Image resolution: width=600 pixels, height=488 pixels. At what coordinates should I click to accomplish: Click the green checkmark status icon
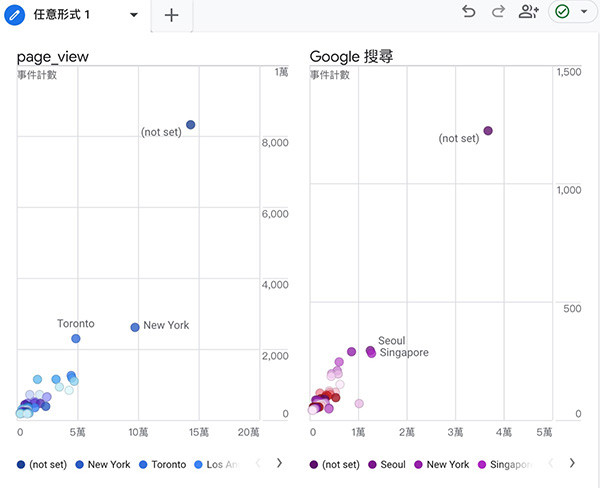click(x=562, y=11)
